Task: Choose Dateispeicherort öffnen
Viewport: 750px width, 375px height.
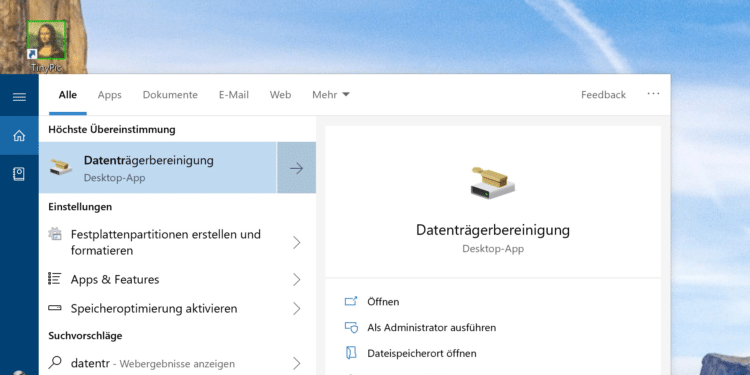Action: click(x=422, y=353)
